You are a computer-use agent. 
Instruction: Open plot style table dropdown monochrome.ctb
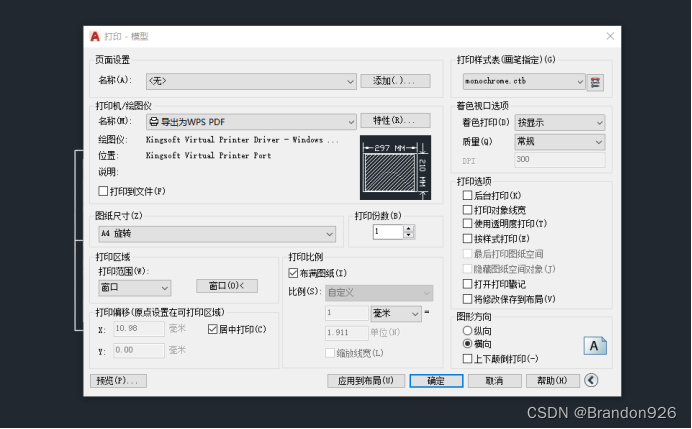click(524, 82)
